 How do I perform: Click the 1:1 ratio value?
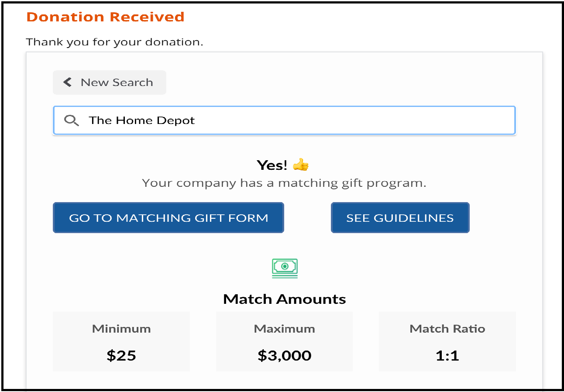click(447, 356)
